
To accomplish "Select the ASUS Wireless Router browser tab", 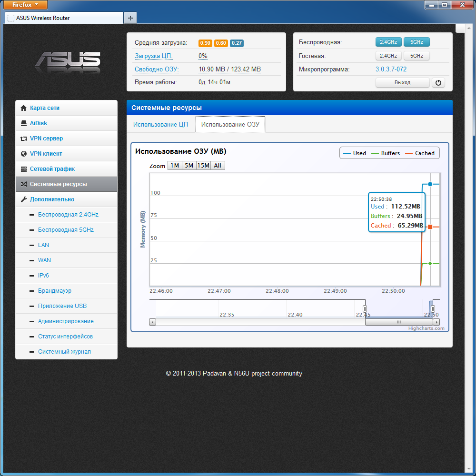I will pyautogui.click(x=64, y=18).
